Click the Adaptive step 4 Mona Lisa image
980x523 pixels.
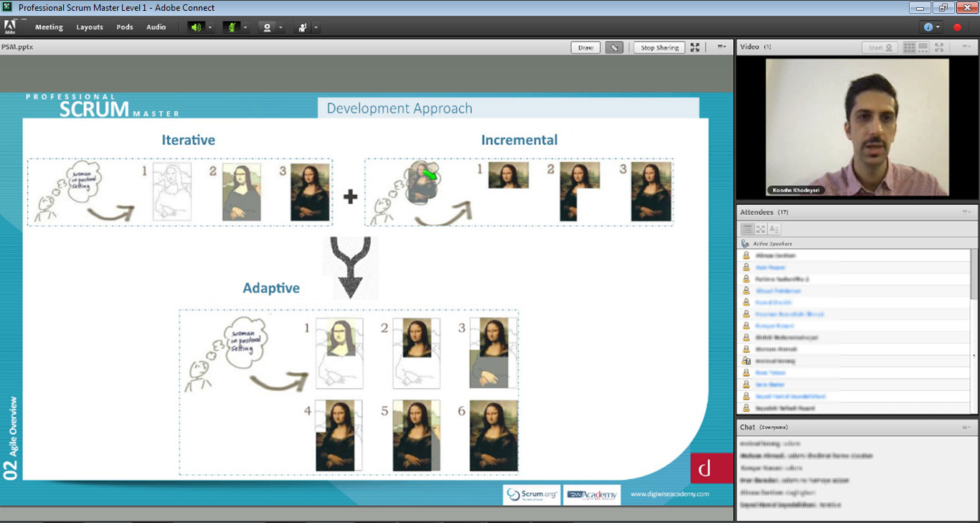(x=339, y=435)
